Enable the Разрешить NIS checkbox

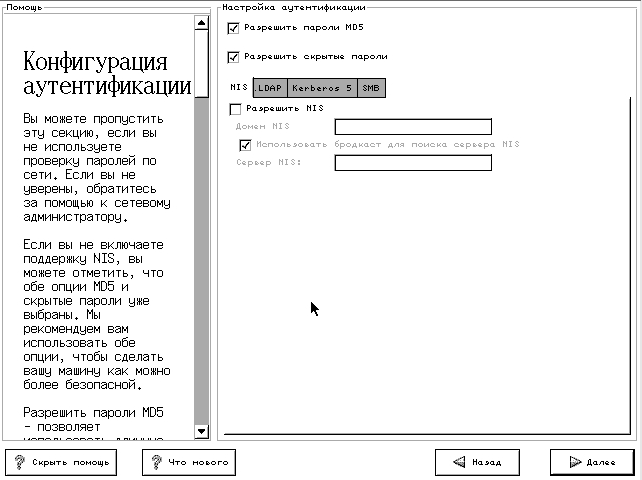point(235,108)
